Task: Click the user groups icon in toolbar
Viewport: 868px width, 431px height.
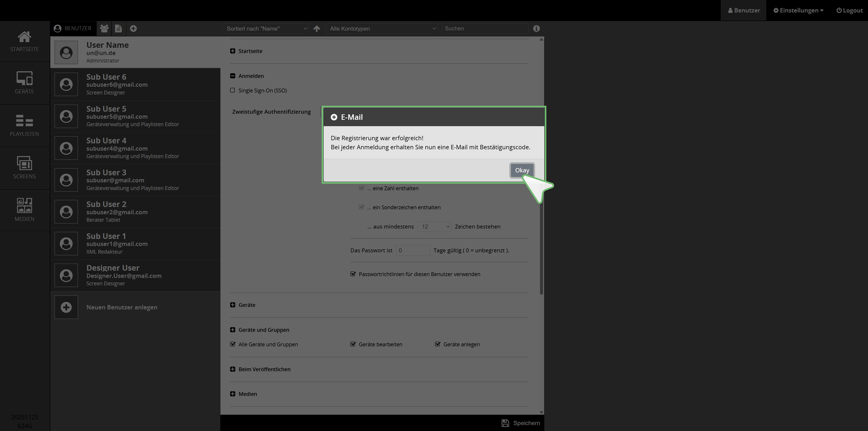Action: point(104,28)
